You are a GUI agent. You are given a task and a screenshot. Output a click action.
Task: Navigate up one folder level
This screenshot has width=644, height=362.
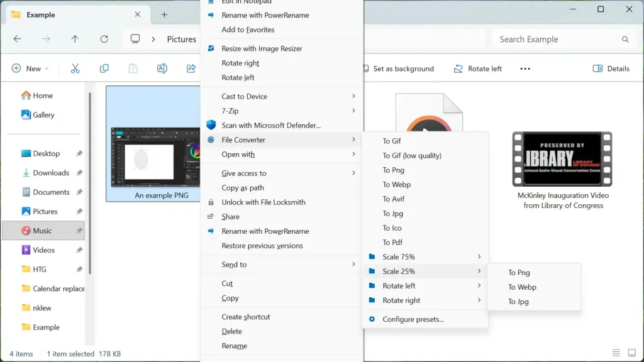point(75,39)
